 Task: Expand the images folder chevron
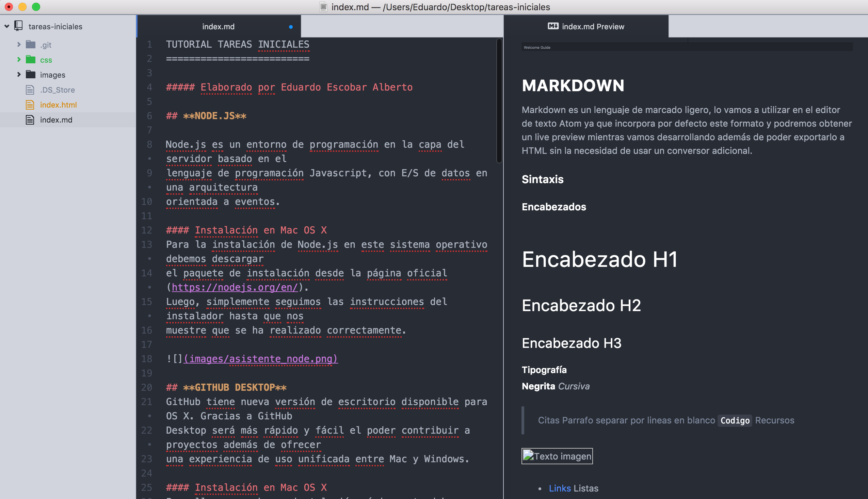19,74
